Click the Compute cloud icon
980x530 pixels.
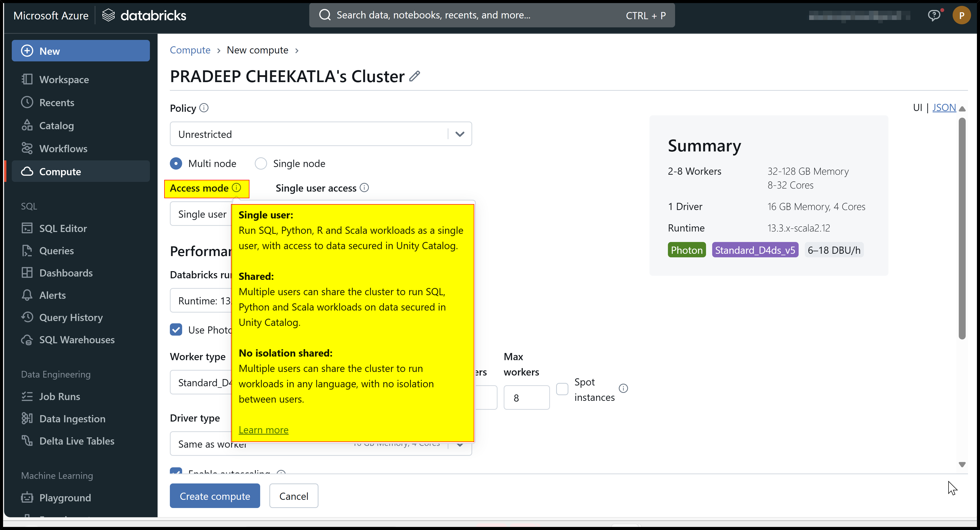click(27, 171)
